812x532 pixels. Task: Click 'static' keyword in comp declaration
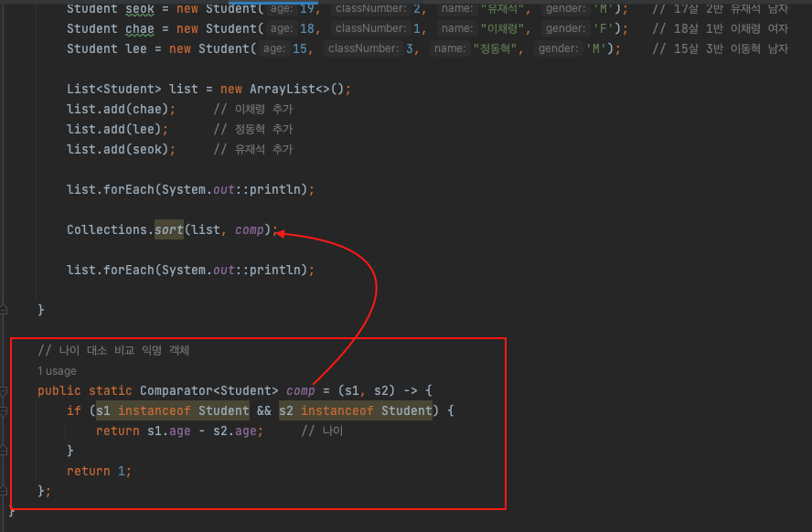[x=111, y=390]
